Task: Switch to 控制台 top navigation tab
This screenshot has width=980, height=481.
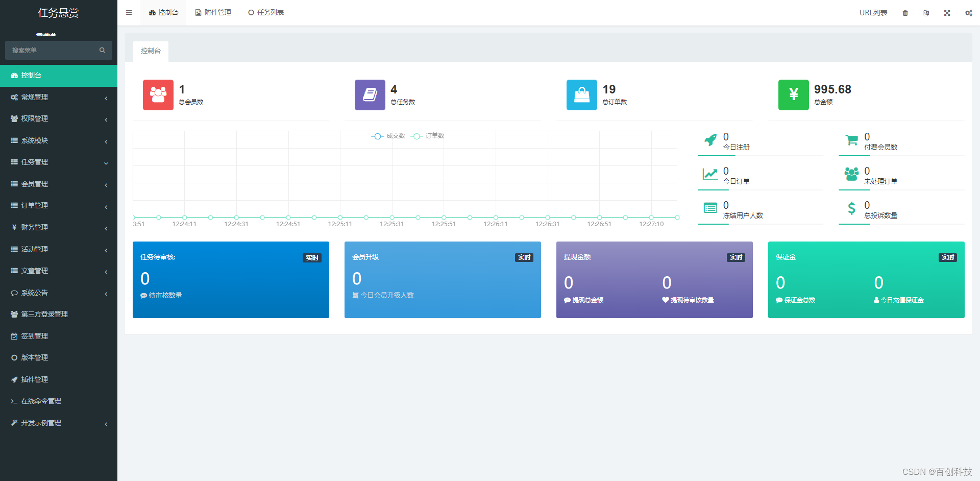Action: click(x=163, y=13)
